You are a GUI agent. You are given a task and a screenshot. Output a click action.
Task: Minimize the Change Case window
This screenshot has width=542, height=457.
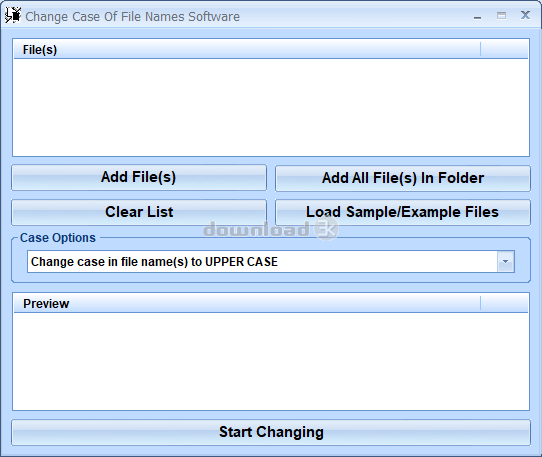click(477, 16)
